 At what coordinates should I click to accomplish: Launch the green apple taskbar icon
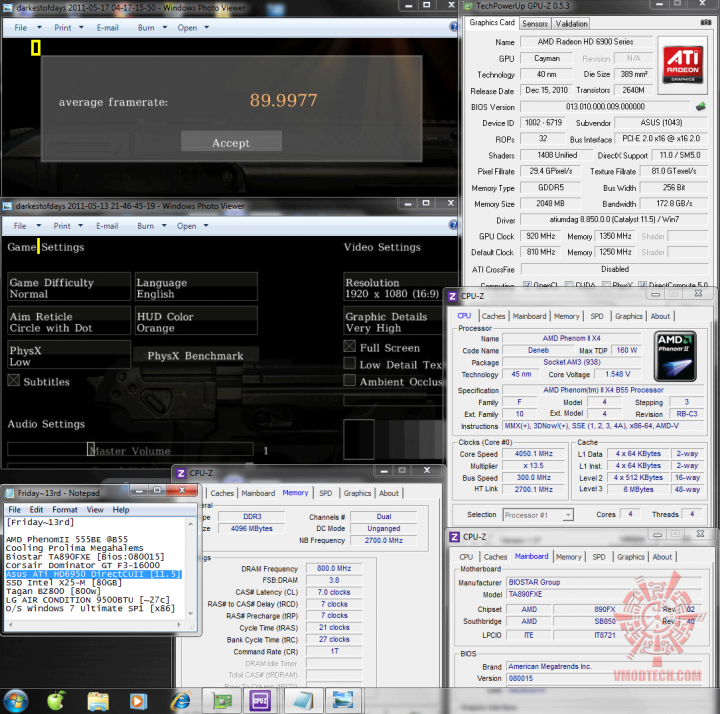tap(56, 701)
